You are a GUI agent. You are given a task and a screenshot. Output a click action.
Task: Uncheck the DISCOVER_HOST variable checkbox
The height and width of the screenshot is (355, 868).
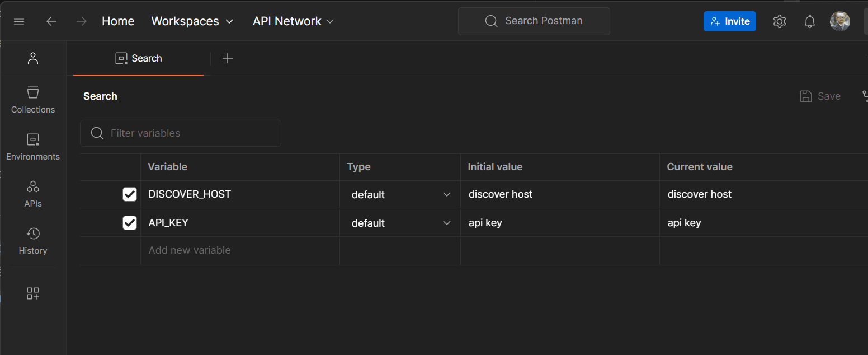pyautogui.click(x=130, y=194)
